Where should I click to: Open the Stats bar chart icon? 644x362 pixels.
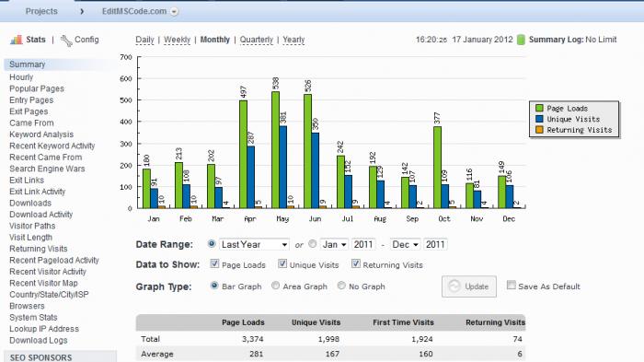(x=17, y=40)
